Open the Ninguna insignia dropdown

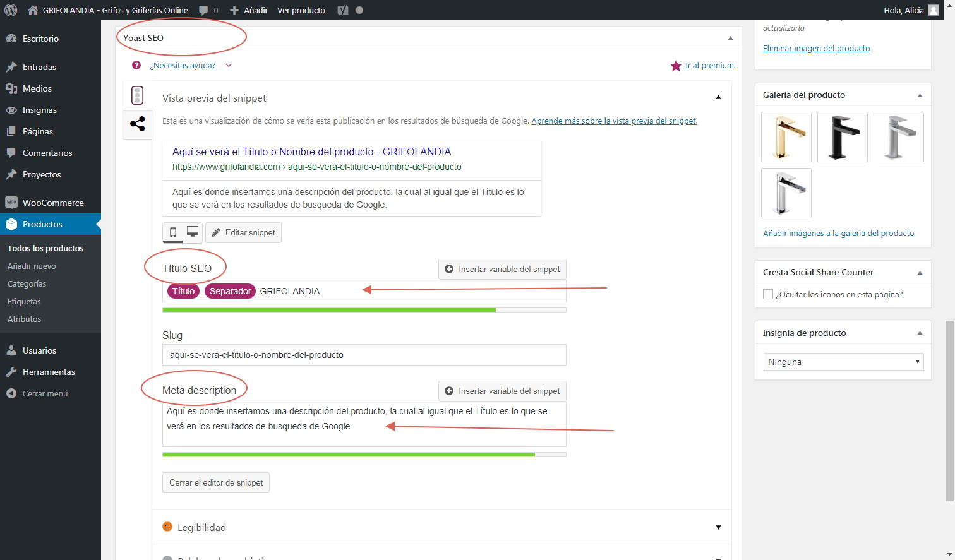844,362
